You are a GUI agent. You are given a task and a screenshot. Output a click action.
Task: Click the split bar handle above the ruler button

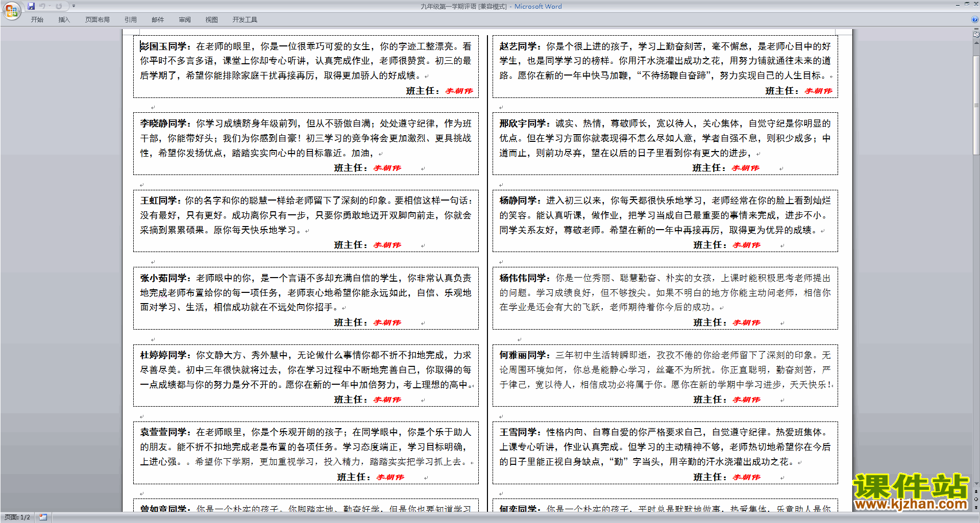(976, 30)
